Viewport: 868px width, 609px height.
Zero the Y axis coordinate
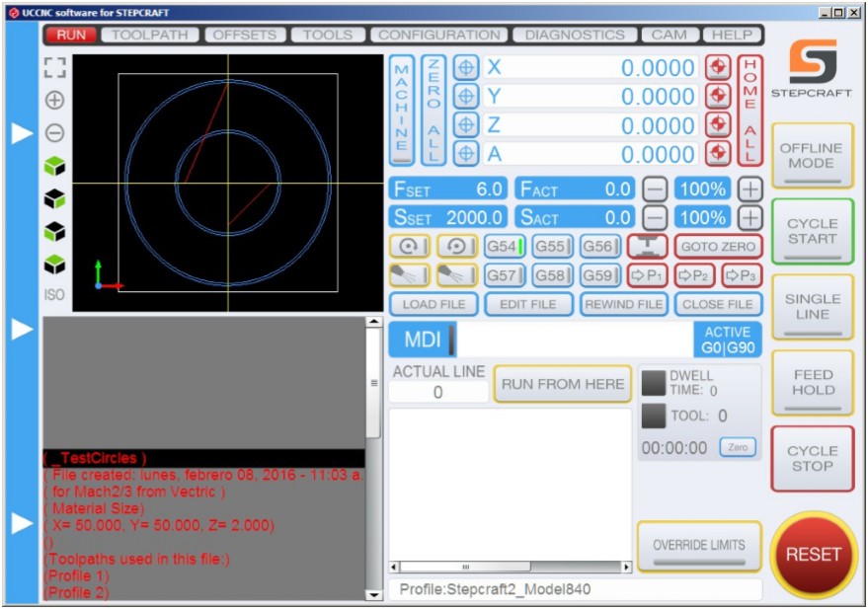pos(466,97)
